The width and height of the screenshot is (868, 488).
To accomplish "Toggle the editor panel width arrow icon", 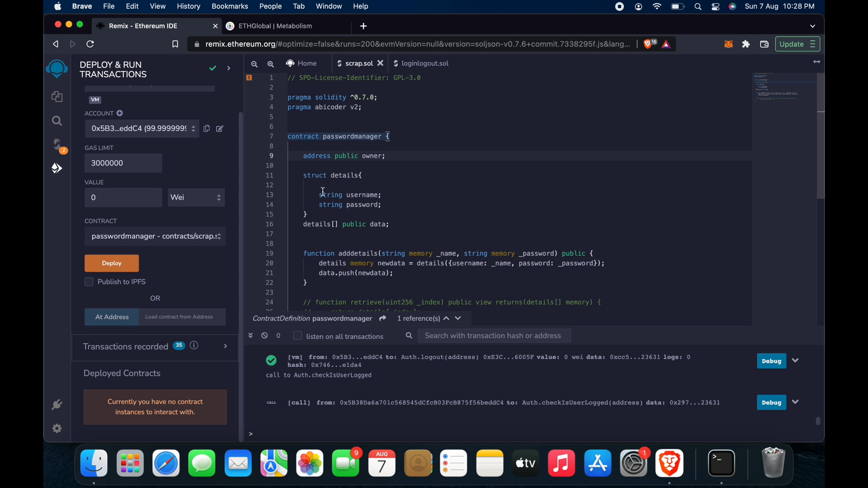I will click(817, 62).
